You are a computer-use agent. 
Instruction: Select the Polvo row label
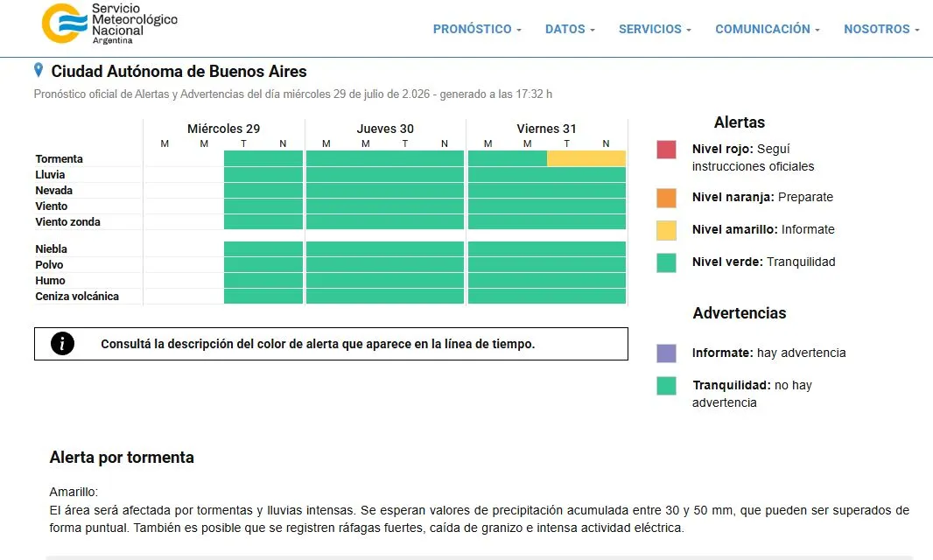(x=49, y=265)
